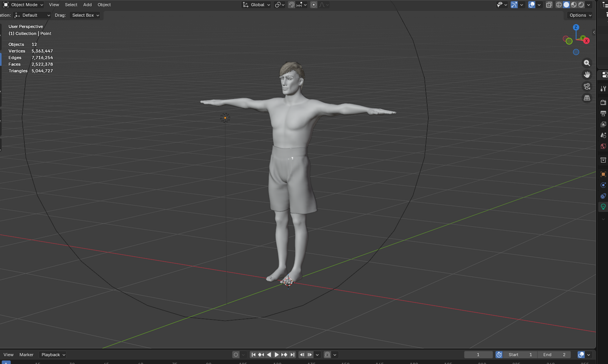This screenshot has width=608, height=364.
Task: Open the snapping options dropdown
Action: click(x=302, y=5)
